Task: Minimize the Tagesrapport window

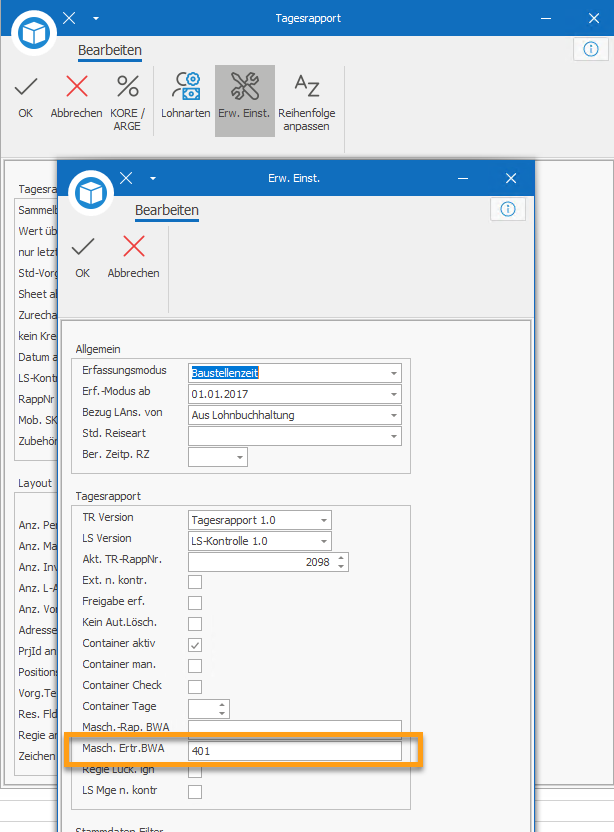Action: pos(546,18)
